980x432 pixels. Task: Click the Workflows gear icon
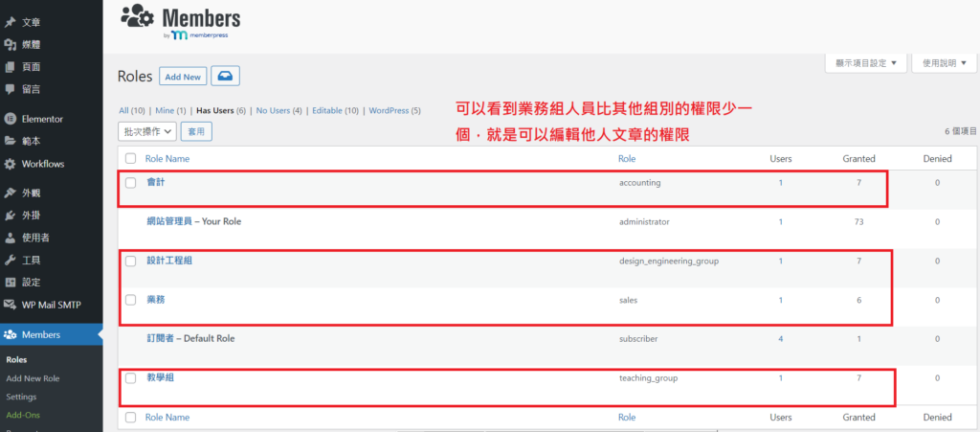click(11, 164)
